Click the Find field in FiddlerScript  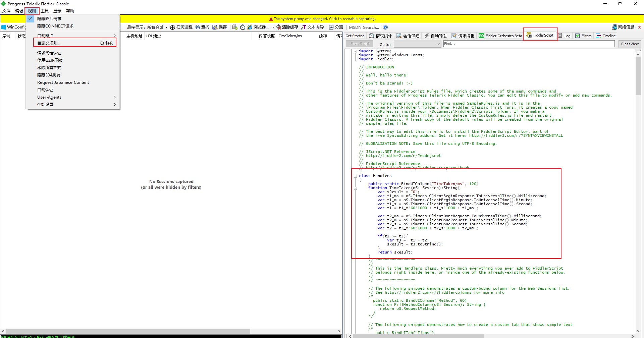pos(529,44)
